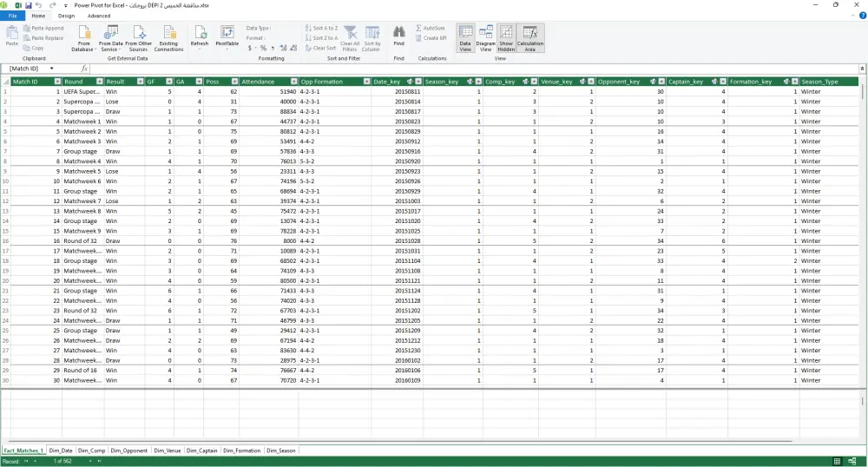Click diagram view icon in status bar
The width and height of the screenshot is (868, 467).
[852, 462]
